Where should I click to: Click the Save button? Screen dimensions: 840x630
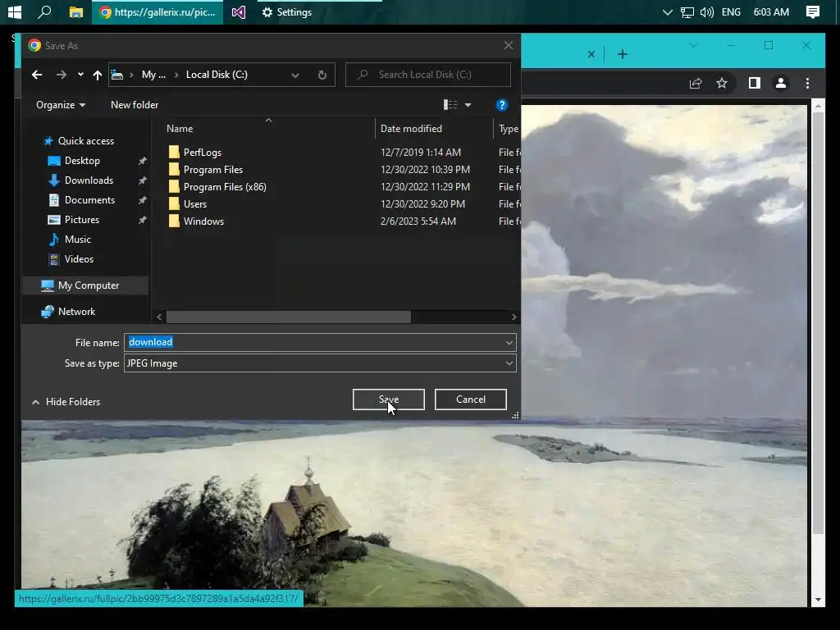388,399
